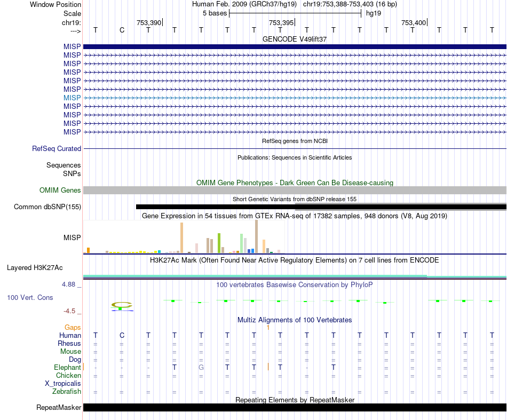The image size is (507, 420).
Task: Click the '--->' strand direction arrow
Action: tap(75, 31)
